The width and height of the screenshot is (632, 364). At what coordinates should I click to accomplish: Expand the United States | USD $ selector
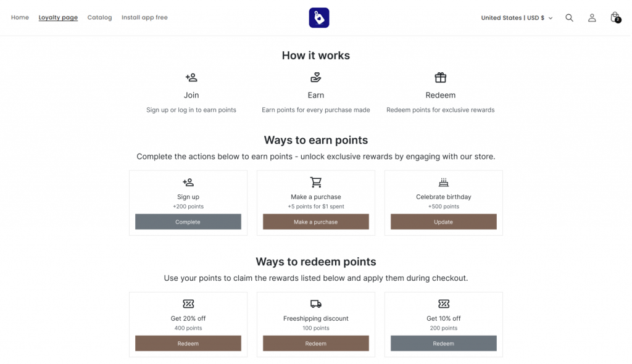517,18
